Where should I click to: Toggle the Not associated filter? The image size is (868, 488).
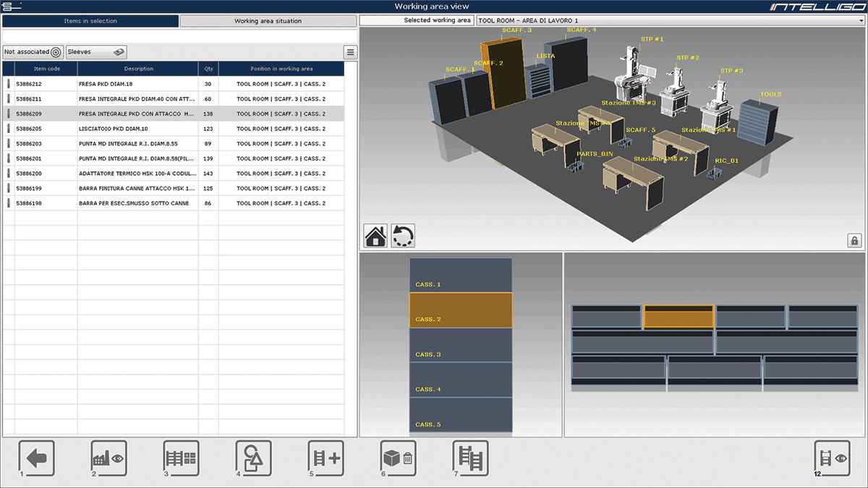pos(33,52)
